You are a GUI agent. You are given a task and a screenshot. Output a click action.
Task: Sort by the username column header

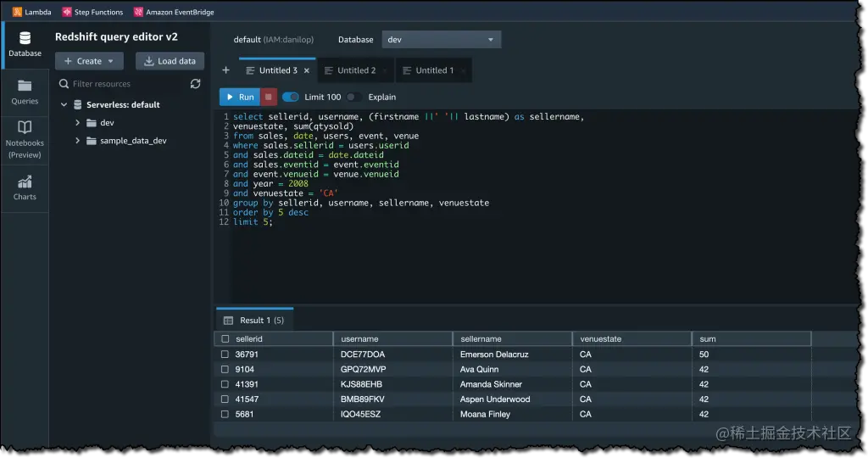click(x=393, y=339)
